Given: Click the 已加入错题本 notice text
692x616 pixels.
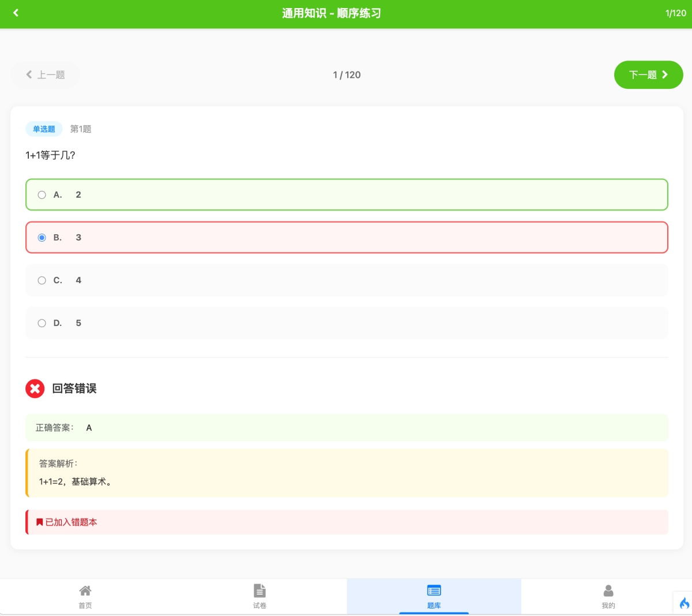Looking at the screenshot, I should coord(71,522).
